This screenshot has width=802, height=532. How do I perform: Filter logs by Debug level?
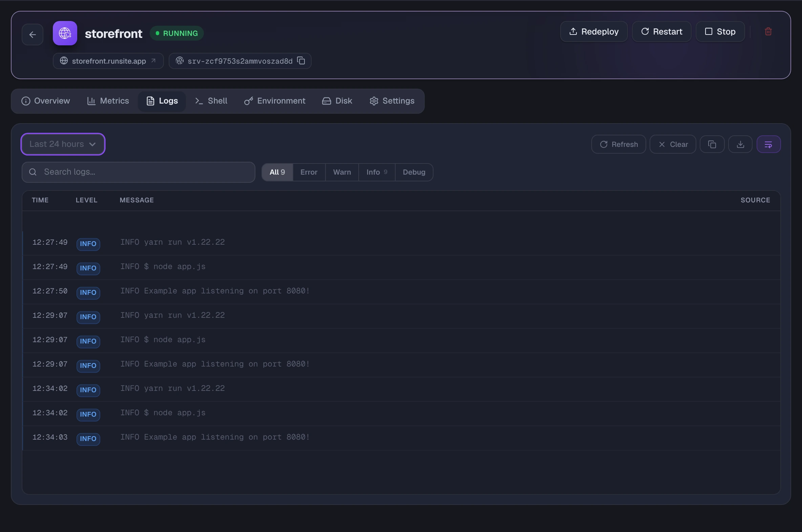[414, 172]
